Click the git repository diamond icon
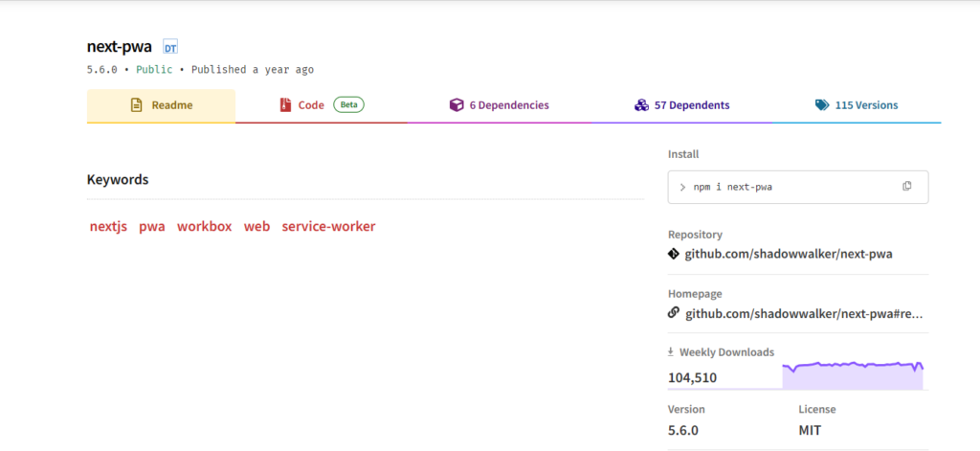This screenshot has width=980, height=451. pyautogui.click(x=673, y=254)
